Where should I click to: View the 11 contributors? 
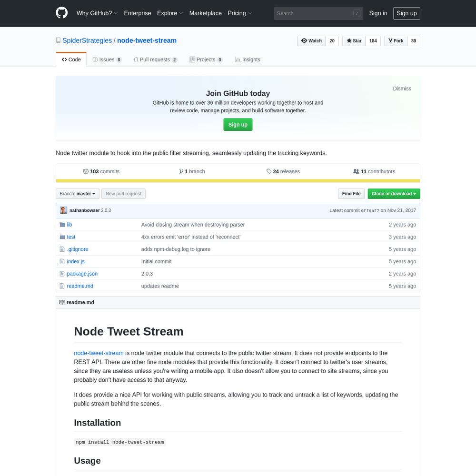(374, 171)
